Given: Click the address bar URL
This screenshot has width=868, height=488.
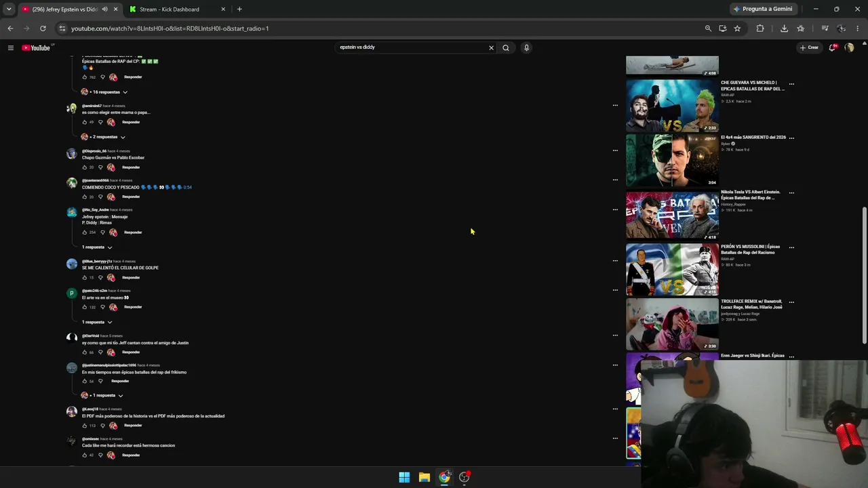Looking at the screenshot, I should coord(170,28).
